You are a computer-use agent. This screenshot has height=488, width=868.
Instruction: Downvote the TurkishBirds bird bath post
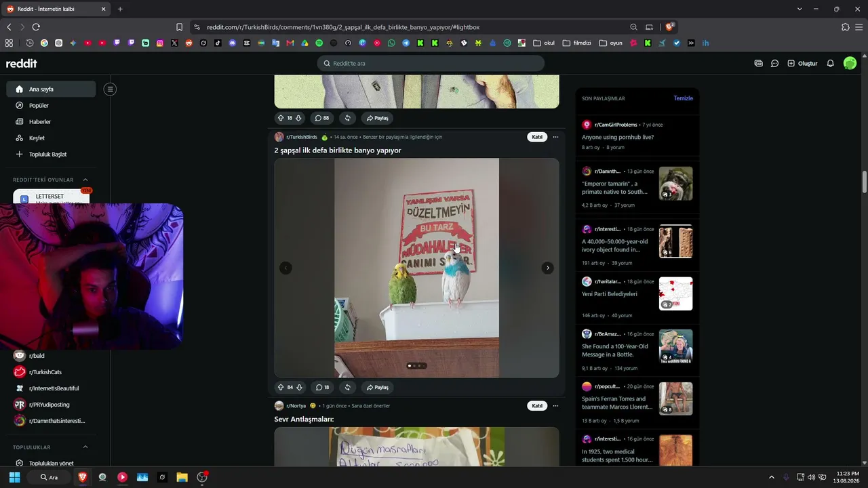[299, 388]
